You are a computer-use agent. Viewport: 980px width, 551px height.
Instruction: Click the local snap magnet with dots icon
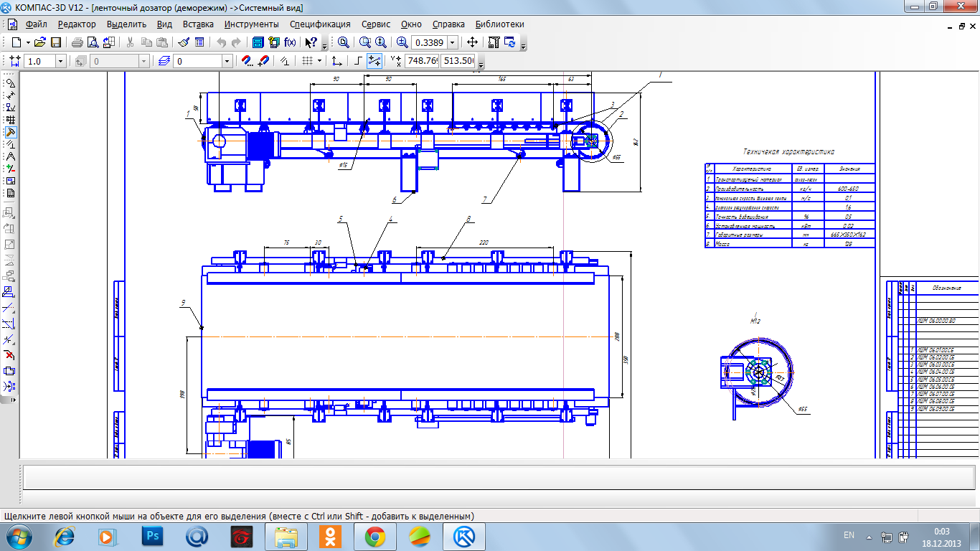(x=246, y=61)
